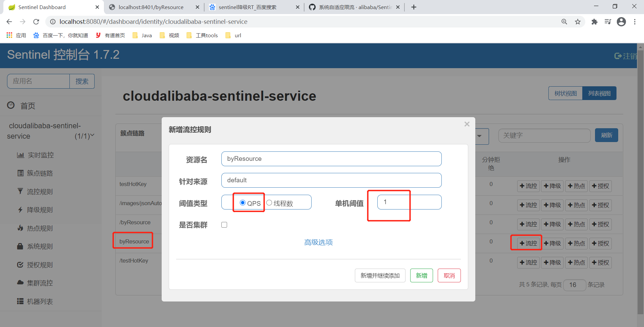
Task: Switch to 列表视图 list view
Action: pyautogui.click(x=599, y=93)
